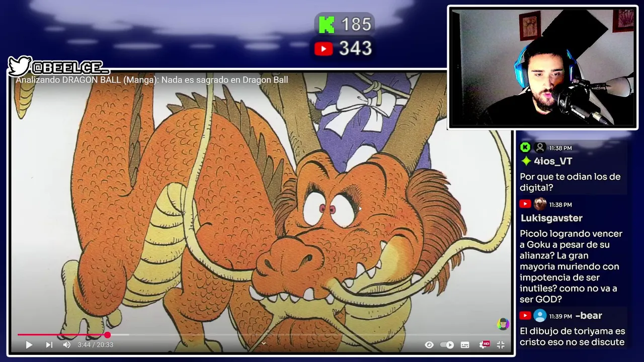Open video title Analizando DRAGON BALL link

click(x=152, y=80)
